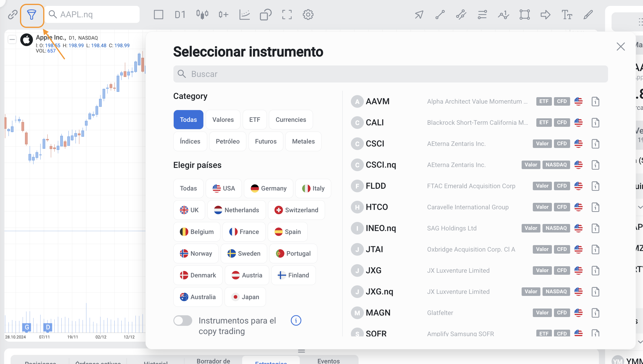Click the Germany country button
Screen dimensions: 643x364
coord(269,188)
